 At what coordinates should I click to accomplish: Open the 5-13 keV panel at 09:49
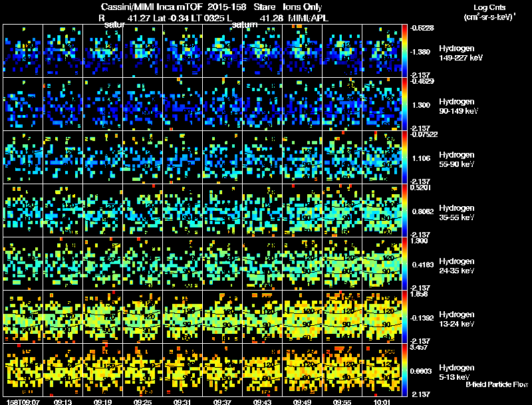coord(302,370)
